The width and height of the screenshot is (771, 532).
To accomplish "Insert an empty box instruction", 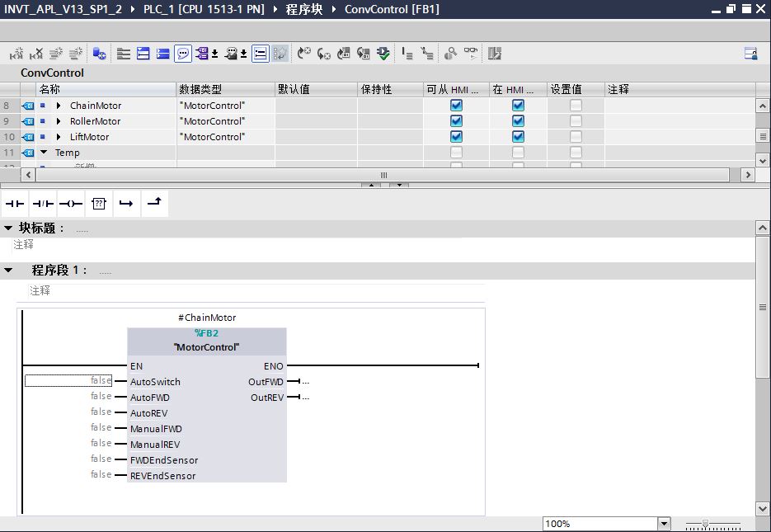I will [x=99, y=204].
